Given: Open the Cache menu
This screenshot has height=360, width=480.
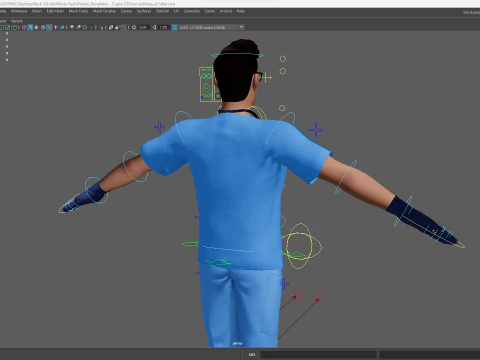Looking at the screenshot, I should (210, 11).
